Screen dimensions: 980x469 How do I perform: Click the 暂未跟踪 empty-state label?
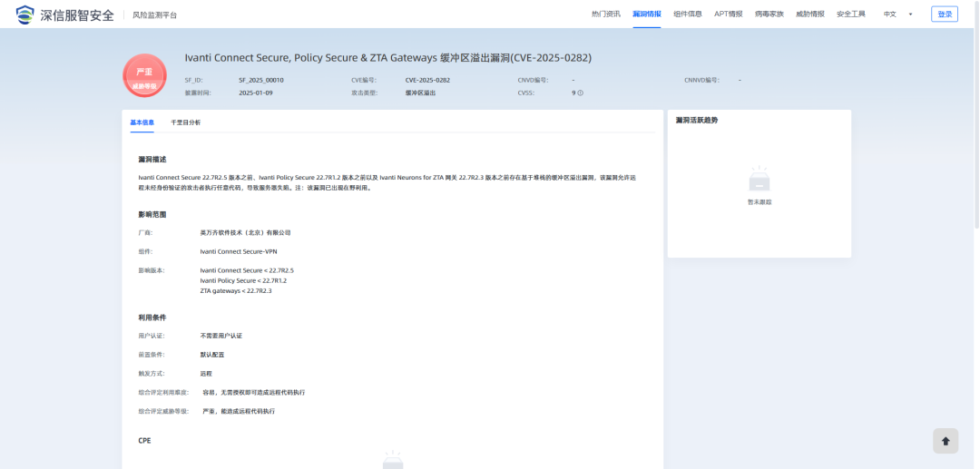759,202
